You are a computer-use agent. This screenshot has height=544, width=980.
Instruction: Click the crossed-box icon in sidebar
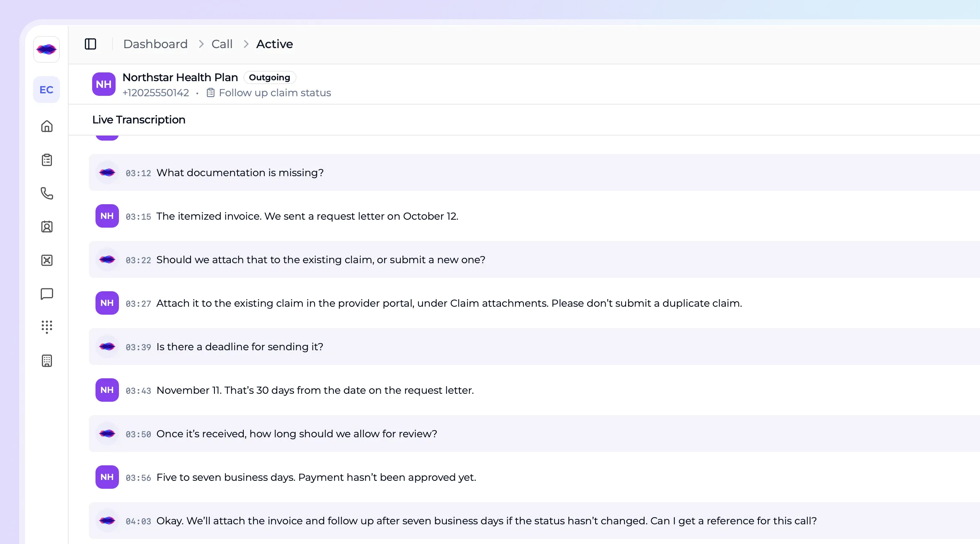(x=47, y=260)
